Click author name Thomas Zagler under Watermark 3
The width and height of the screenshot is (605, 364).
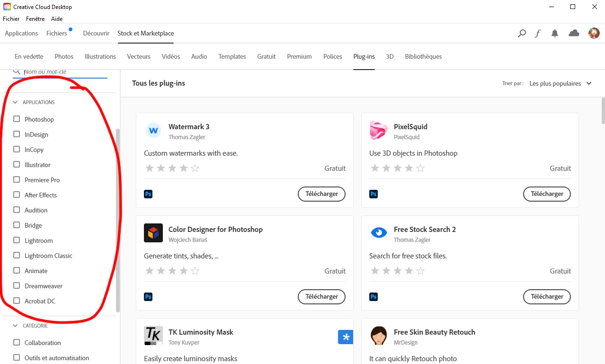click(x=187, y=137)
